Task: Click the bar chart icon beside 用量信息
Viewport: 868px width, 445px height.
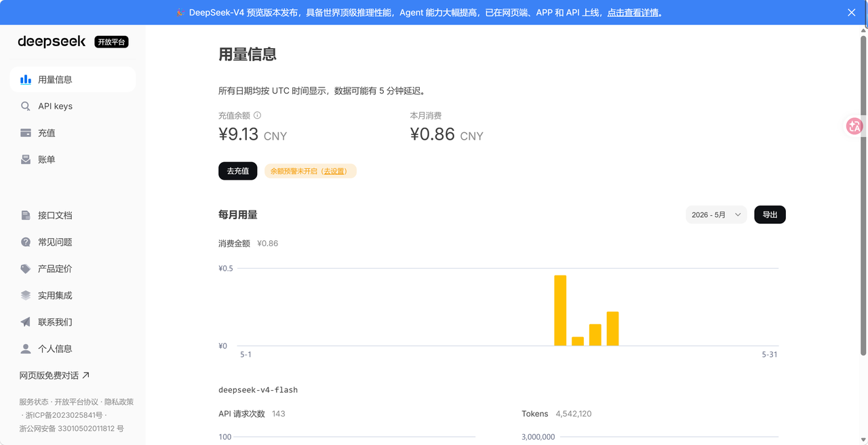Action: (x=26, y=79)
